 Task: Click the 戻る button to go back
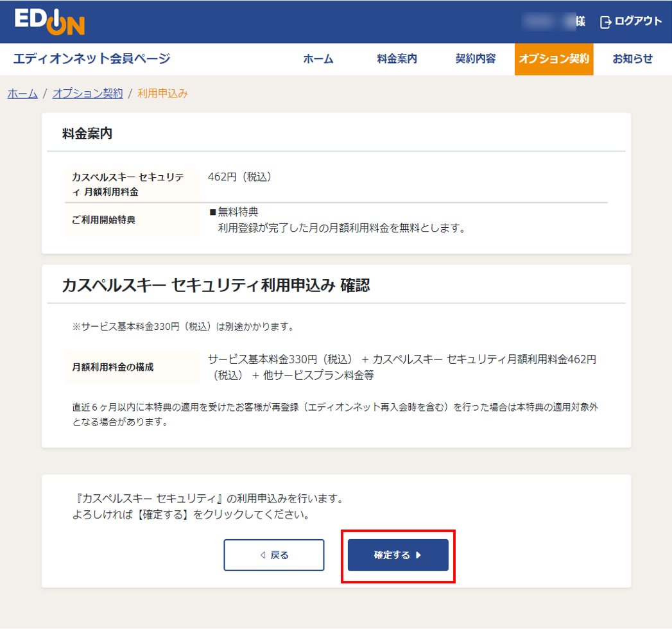point(273,555)
